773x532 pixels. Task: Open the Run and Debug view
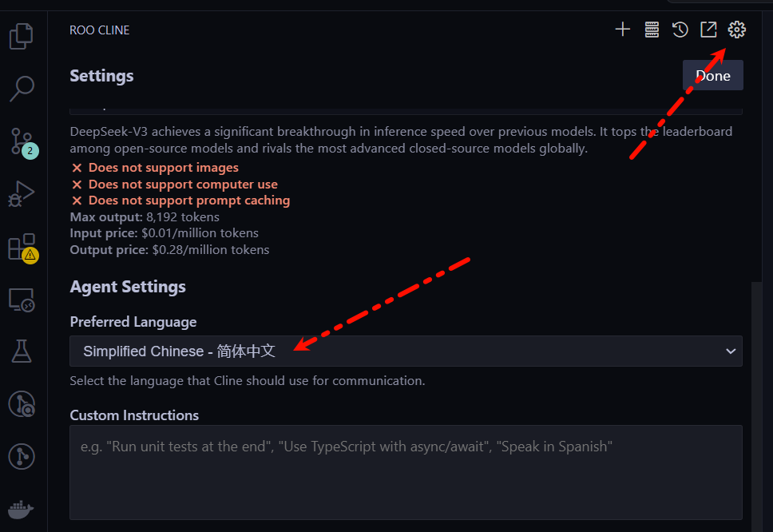(x=22, y=194)
